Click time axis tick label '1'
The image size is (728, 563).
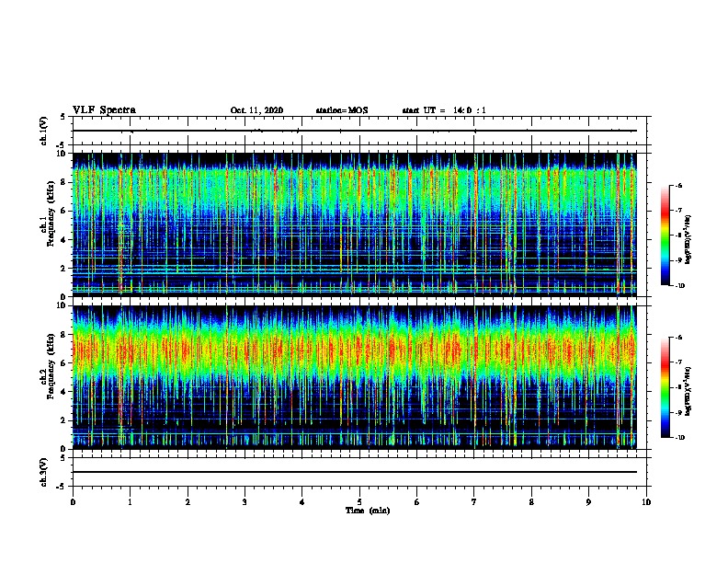(x=131, y=501)
